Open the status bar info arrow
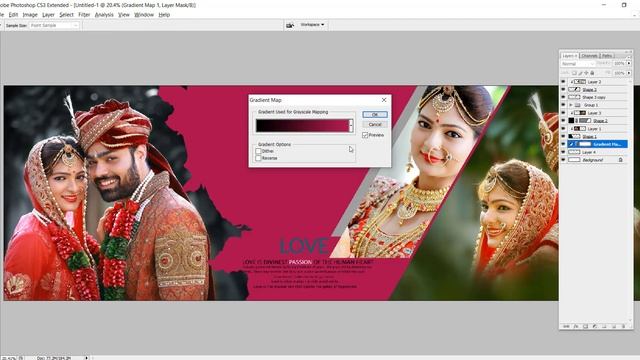This screenshot has height=360, width=640. (87, 358)
